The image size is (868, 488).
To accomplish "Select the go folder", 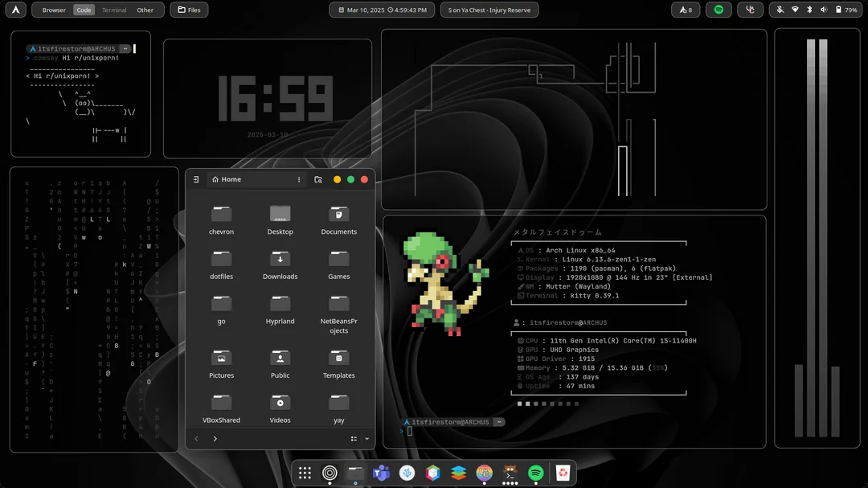I will point(222,310).
